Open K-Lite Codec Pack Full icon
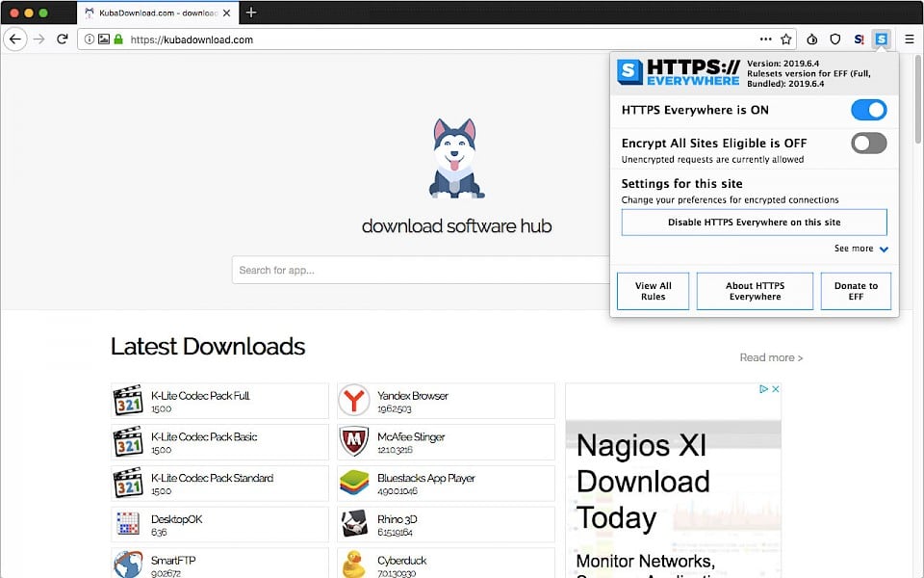This screenshot has height=578, width=924. pyautogui.click(x=128, y=401)
